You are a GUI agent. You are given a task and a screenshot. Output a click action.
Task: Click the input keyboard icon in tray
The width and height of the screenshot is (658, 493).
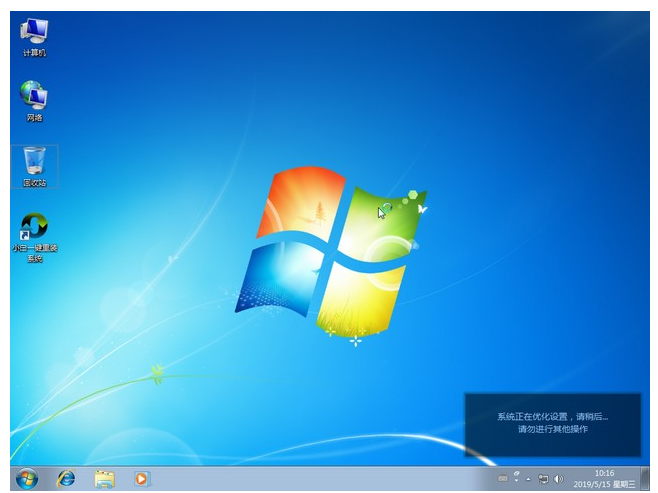click(x=503, y=478)
